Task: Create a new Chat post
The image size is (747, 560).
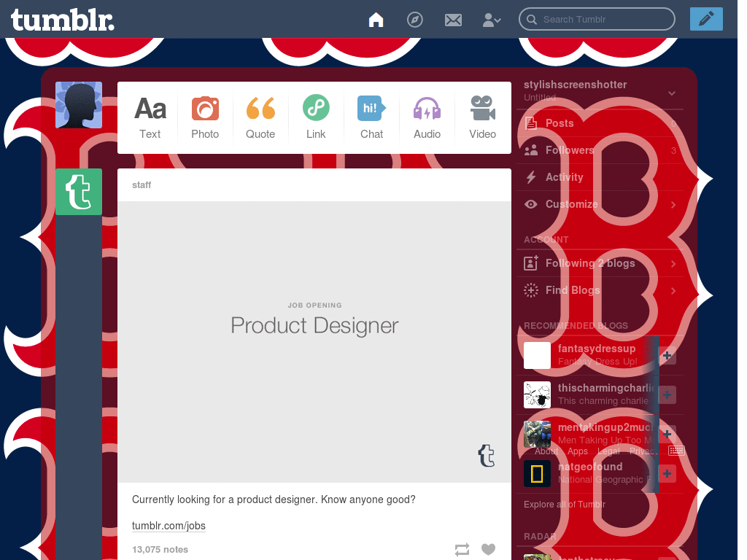Action: pyautogui.click(x=371, y=117)
